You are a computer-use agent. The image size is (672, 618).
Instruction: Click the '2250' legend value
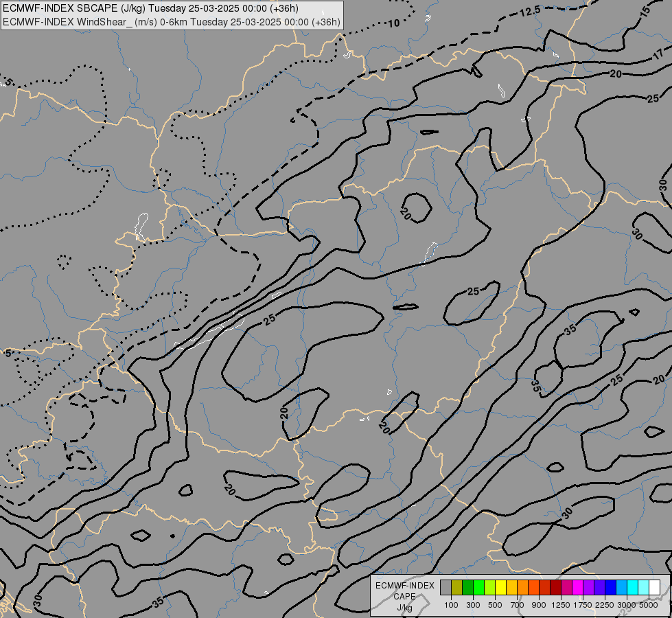pyautogui.click(x=605, y=605)
